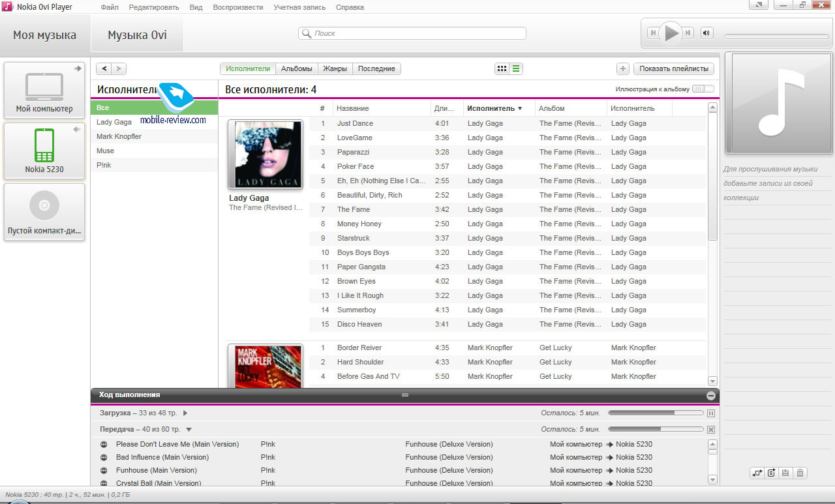
Task: Open the Учетная запись menu
Action: tap(299, 7)
